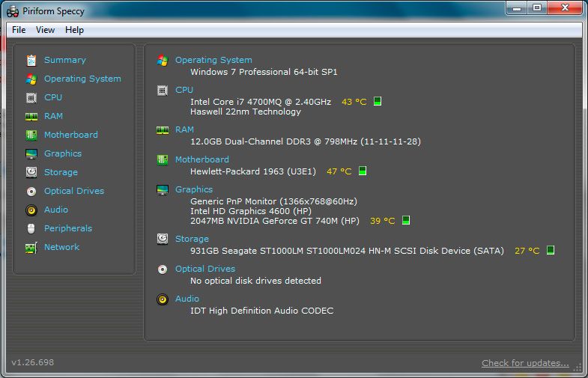Click Intel Core i7 4700MQ text
The image size is (588, 378).
tap(261, 102)
